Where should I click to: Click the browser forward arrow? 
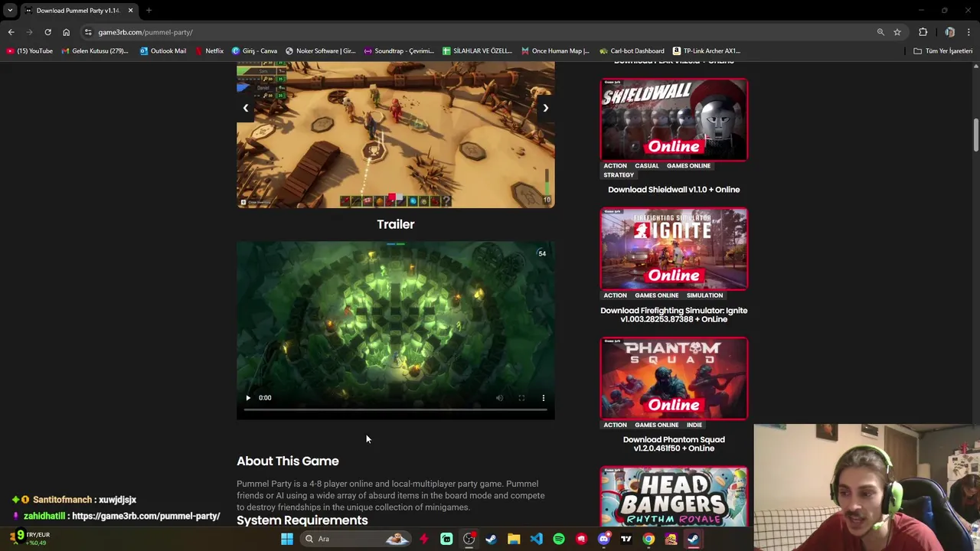click(29, 32)
